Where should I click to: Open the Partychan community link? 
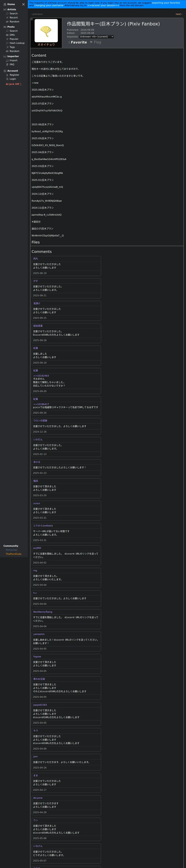(x=11, y=550)
